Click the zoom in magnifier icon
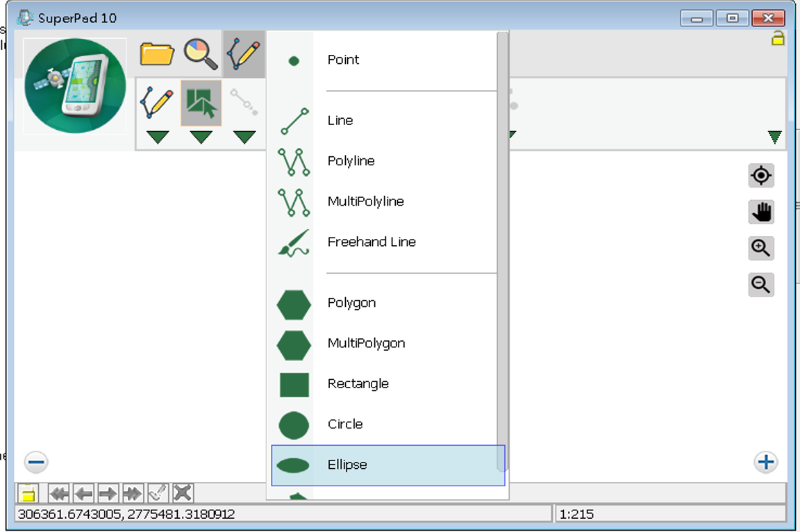This screenshot has width=800, height=532. point(761,248)
